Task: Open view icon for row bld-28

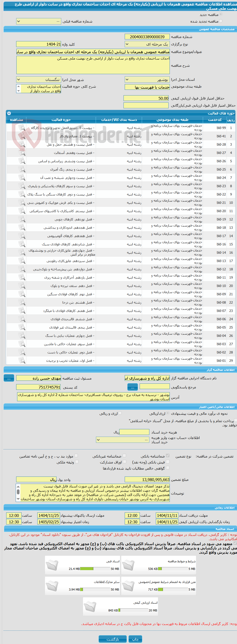Action: [x=22, y=144]
